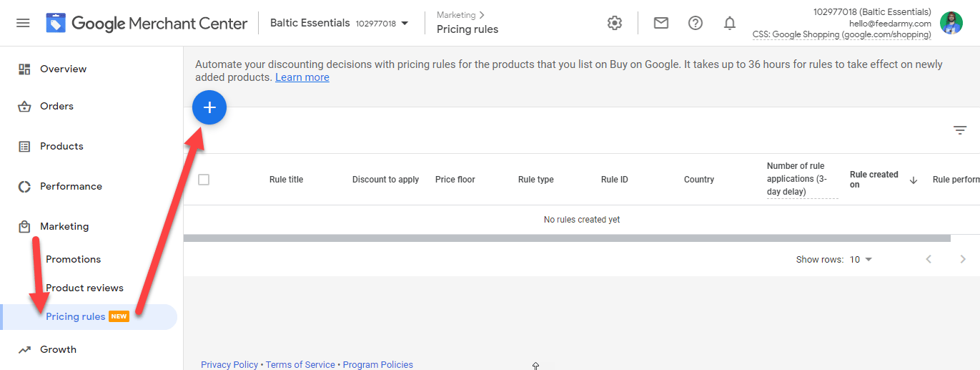Viewport: 980px width, 370px height.
Task: Go to next page of rules
Action: pyautogui.click(x=963, y=259)
